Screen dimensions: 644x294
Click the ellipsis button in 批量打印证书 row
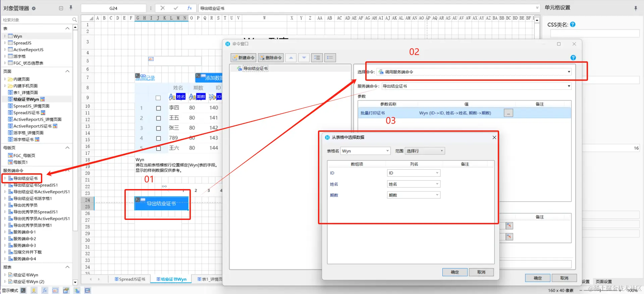(508, 113)
